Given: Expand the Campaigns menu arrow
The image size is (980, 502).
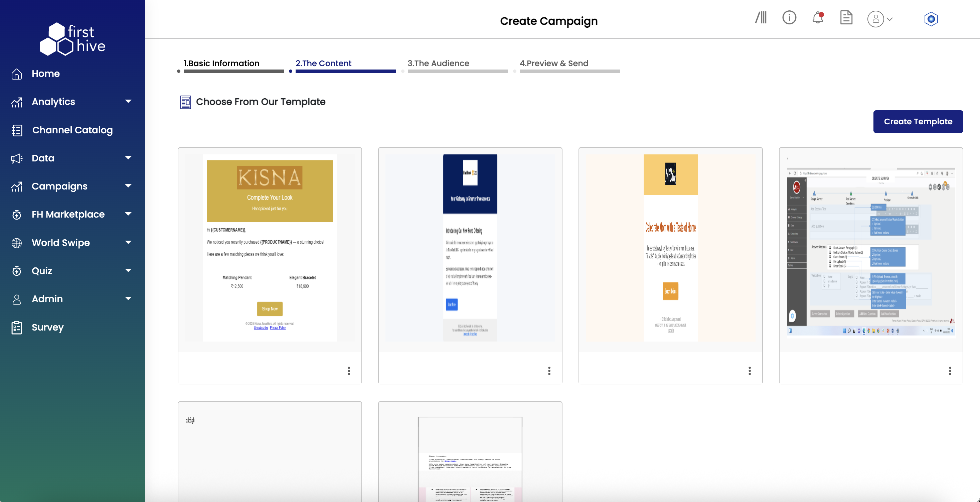Looking at the screenshot, I should [128, 186].
